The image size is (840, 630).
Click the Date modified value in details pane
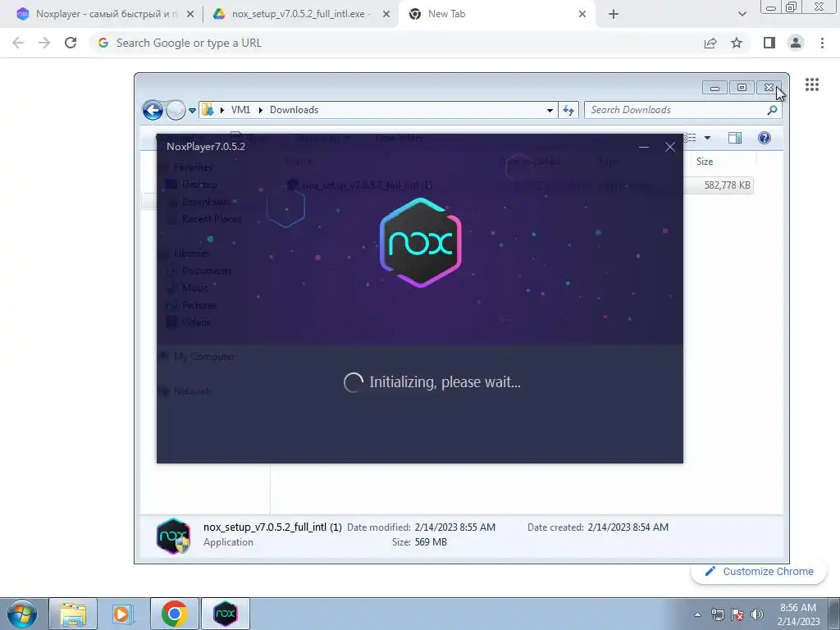(454, 527)
